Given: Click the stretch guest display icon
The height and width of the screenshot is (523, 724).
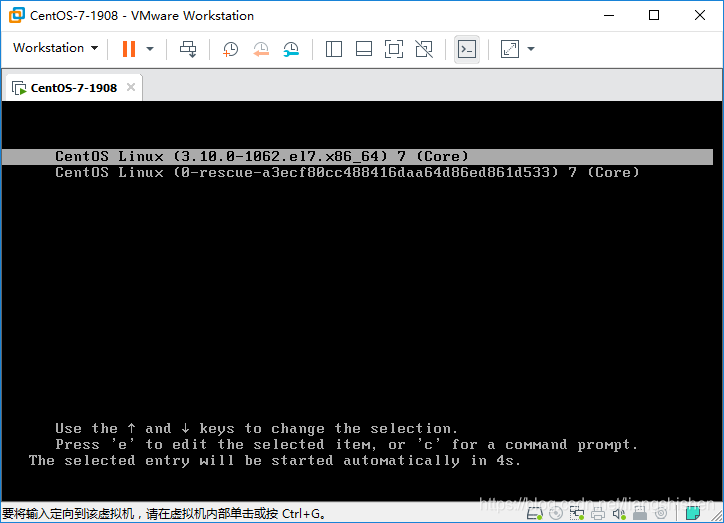Looking at the screenshot, I should point(510,49).
